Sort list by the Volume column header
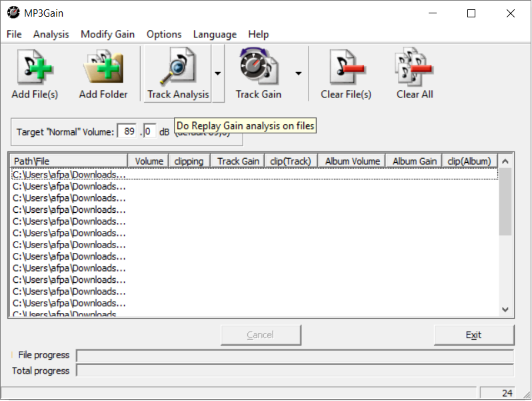The width and height of the screenshot is (532, 401). pyautogui.click(x=149, y=161)
